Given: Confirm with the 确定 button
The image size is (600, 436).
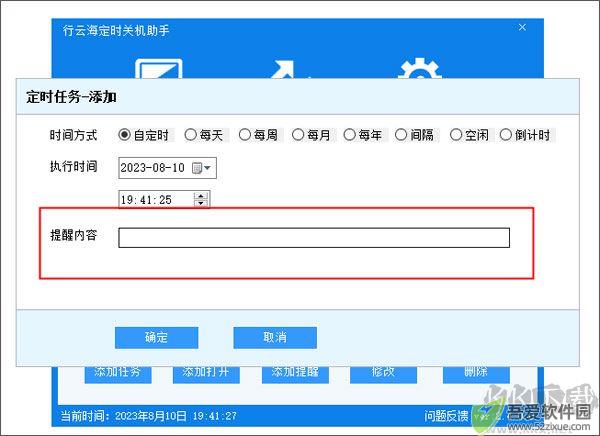Looking at the screenshot, I should point(157,337).
